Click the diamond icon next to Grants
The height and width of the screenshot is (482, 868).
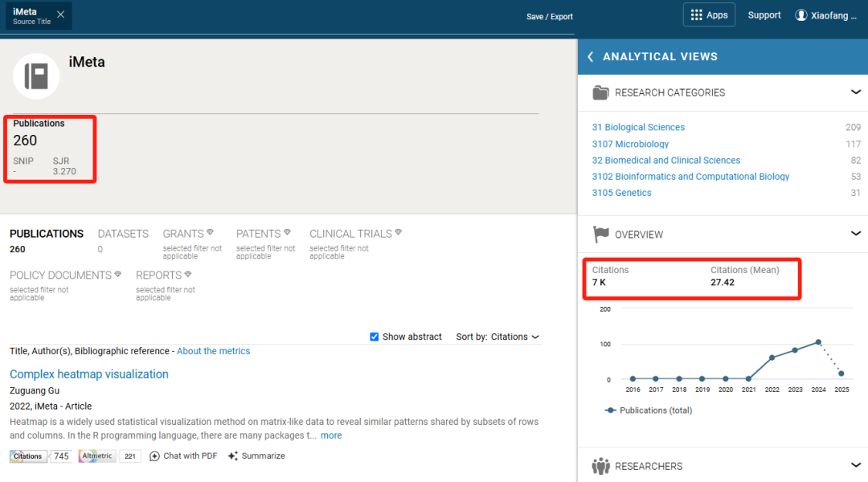click(210, 232)
